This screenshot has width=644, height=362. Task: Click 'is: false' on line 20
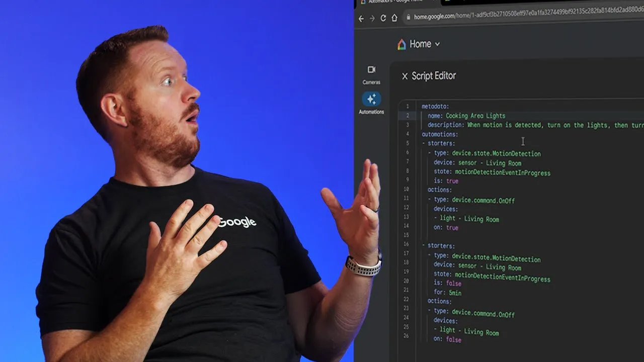click(x=447, y=284)
